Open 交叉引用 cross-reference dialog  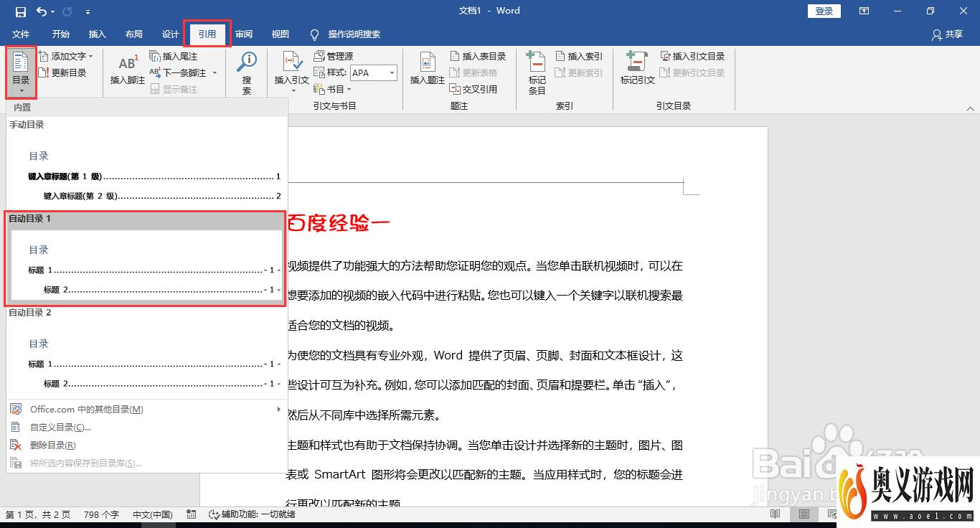[473, 89]
